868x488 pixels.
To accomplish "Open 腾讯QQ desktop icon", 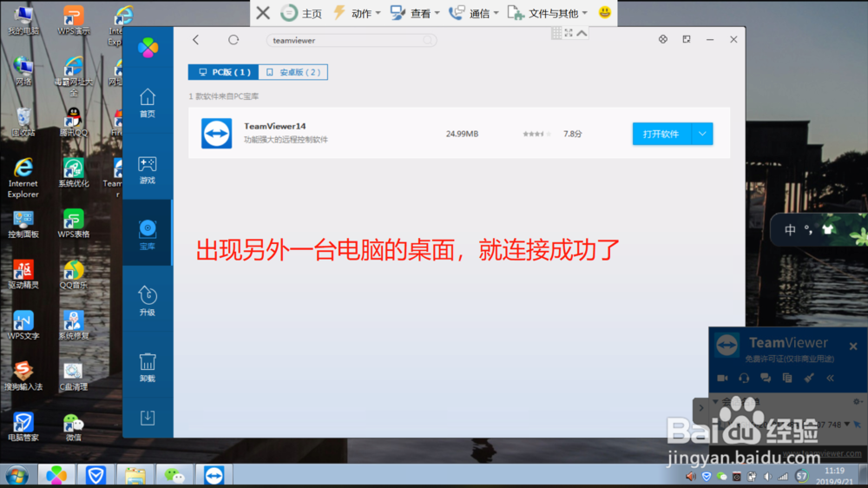I will tap(74, 122).
